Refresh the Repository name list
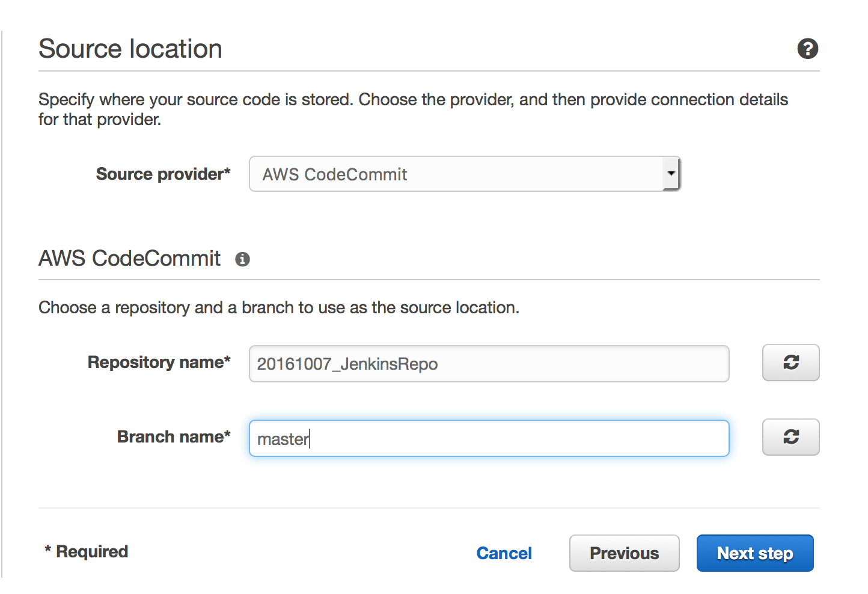 [x=790, y=363]
